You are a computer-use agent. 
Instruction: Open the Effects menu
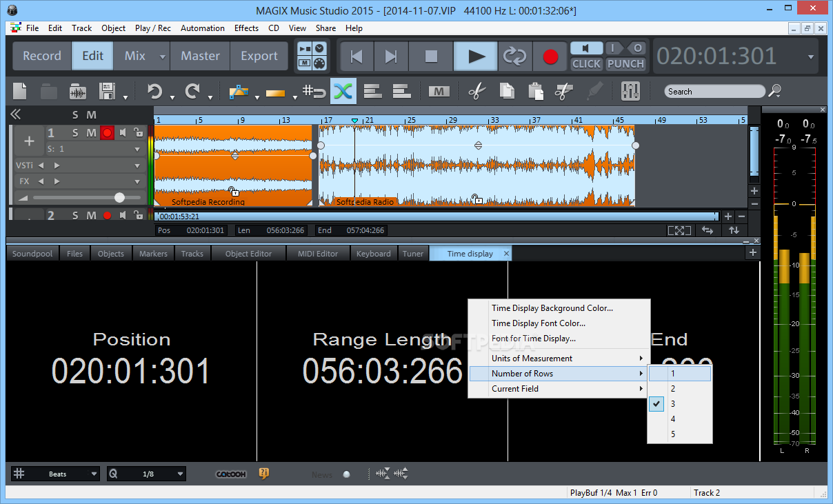[x=246, y=28]
